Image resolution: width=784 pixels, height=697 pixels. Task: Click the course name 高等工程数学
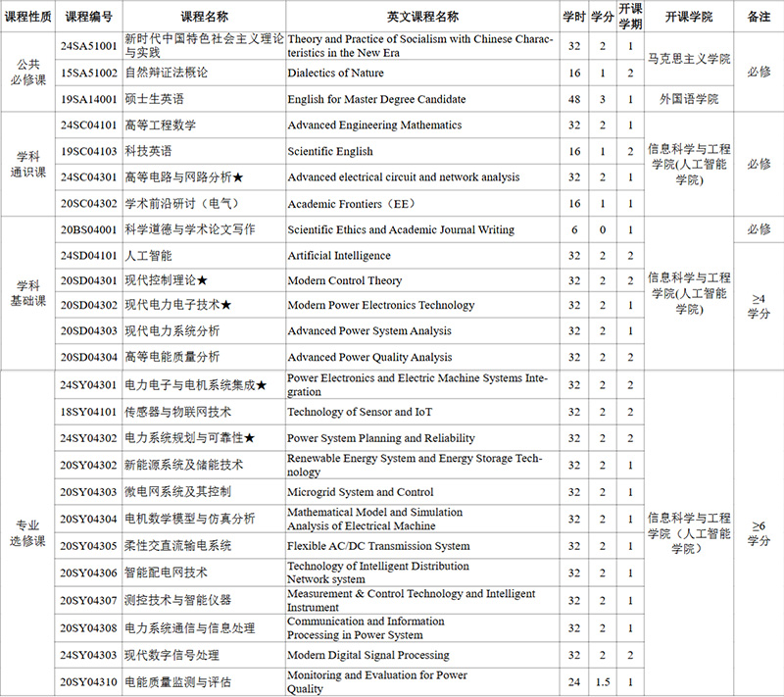(x=160, y=125)
